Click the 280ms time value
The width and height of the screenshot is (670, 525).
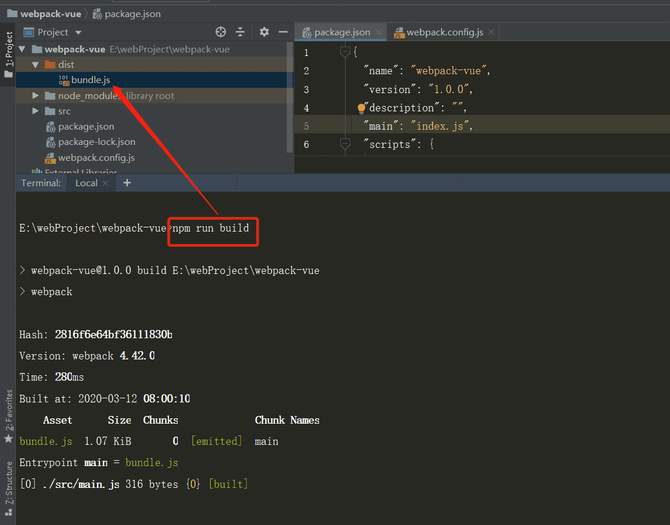(x=69, y=377)
